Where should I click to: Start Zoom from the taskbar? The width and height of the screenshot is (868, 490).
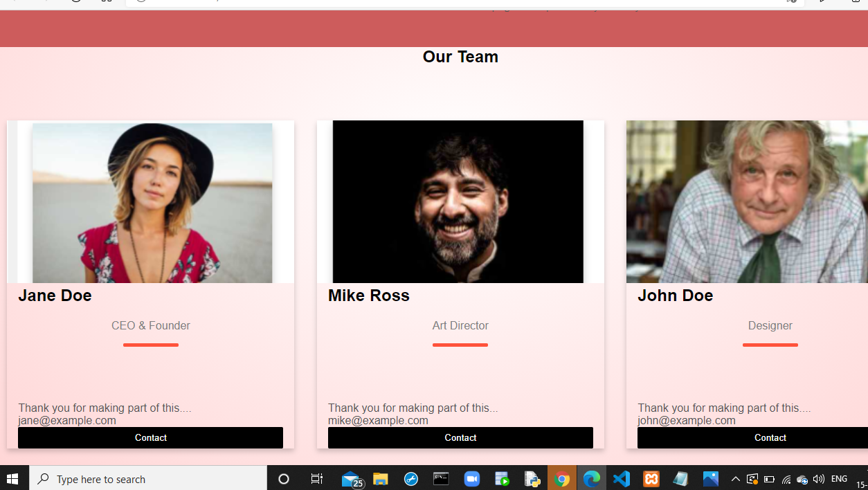471,478
